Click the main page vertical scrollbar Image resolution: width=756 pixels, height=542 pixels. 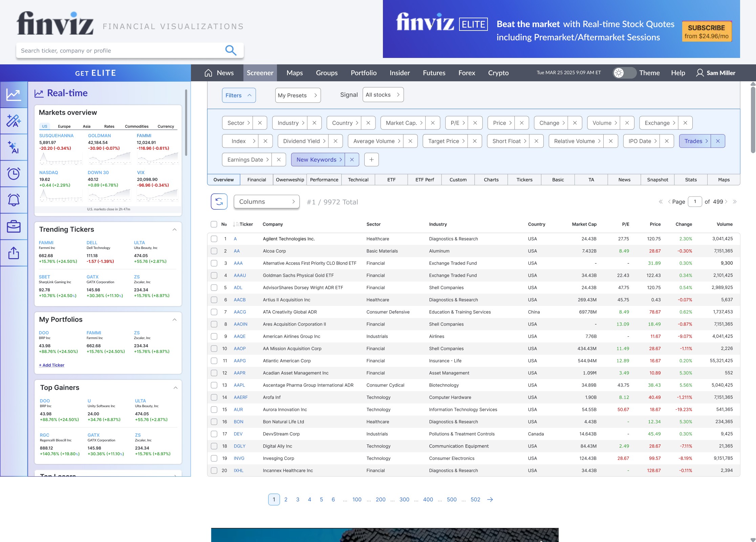(753, 120)
